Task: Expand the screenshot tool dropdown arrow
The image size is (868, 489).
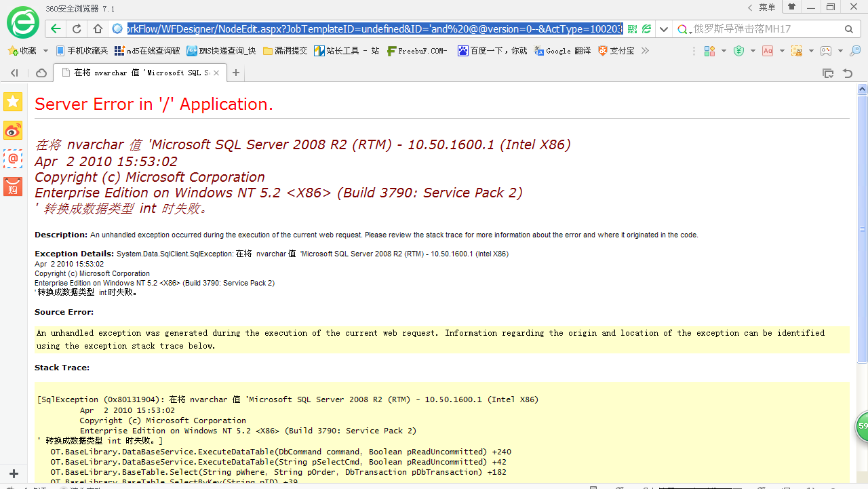Action: click(840, 51)
